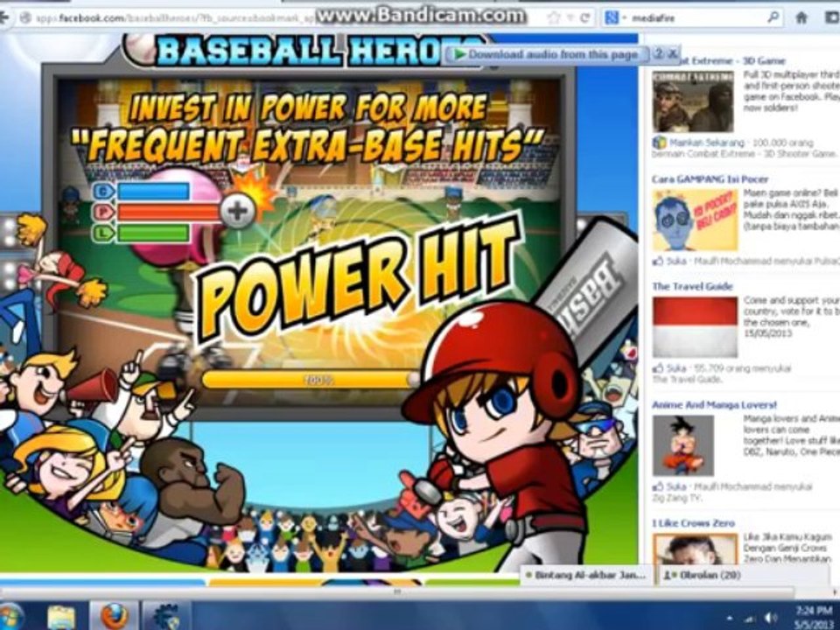Screen dimensions: 840x630
Task: Click the yellow Pocer ad thumbnail
Action: 695,220
